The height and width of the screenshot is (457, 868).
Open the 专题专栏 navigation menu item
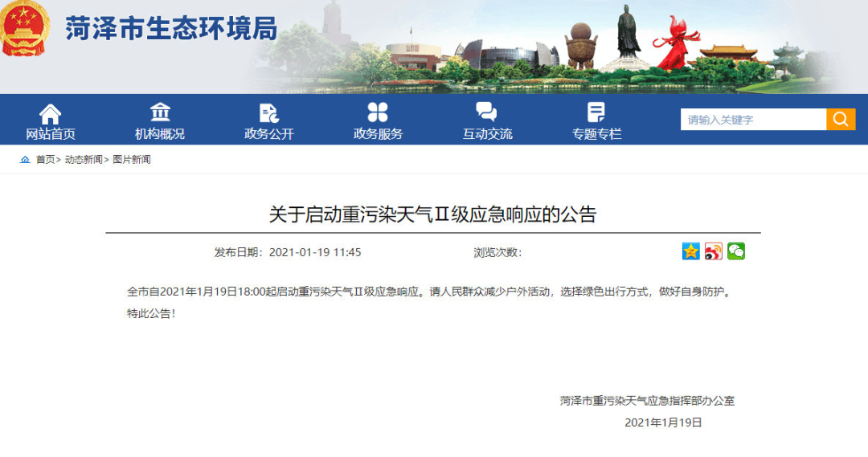pos(596,134)
